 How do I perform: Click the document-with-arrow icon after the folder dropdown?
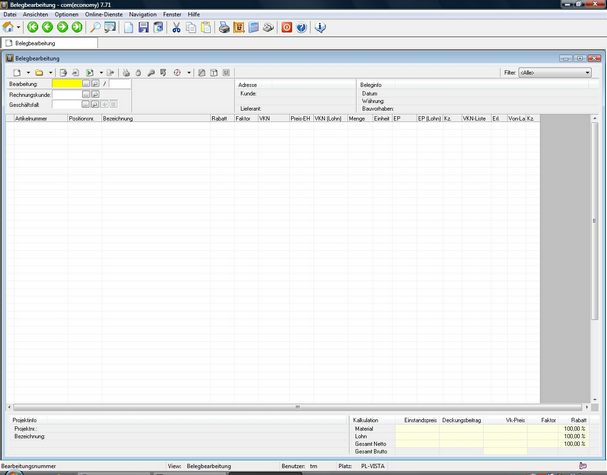click(63, 73)
